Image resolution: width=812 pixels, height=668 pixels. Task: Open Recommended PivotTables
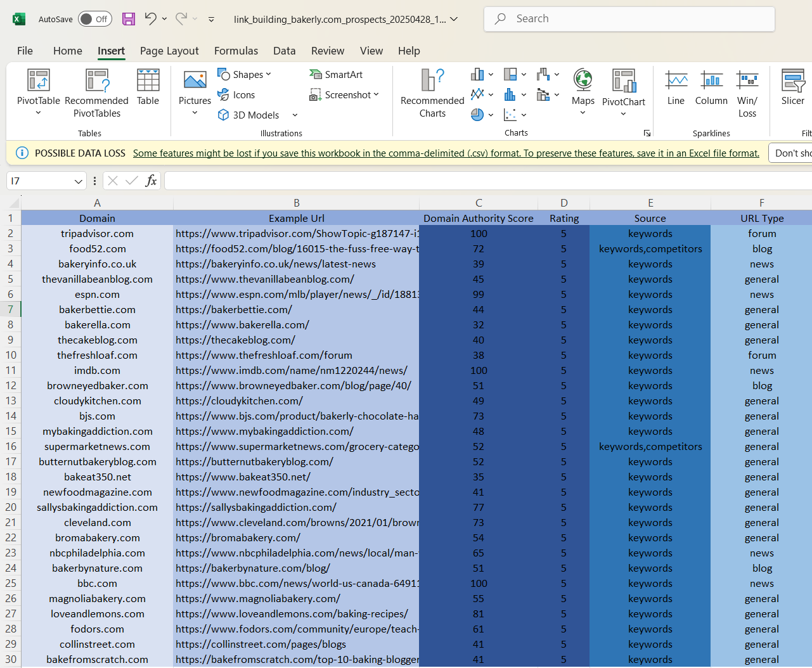point(96,93)
